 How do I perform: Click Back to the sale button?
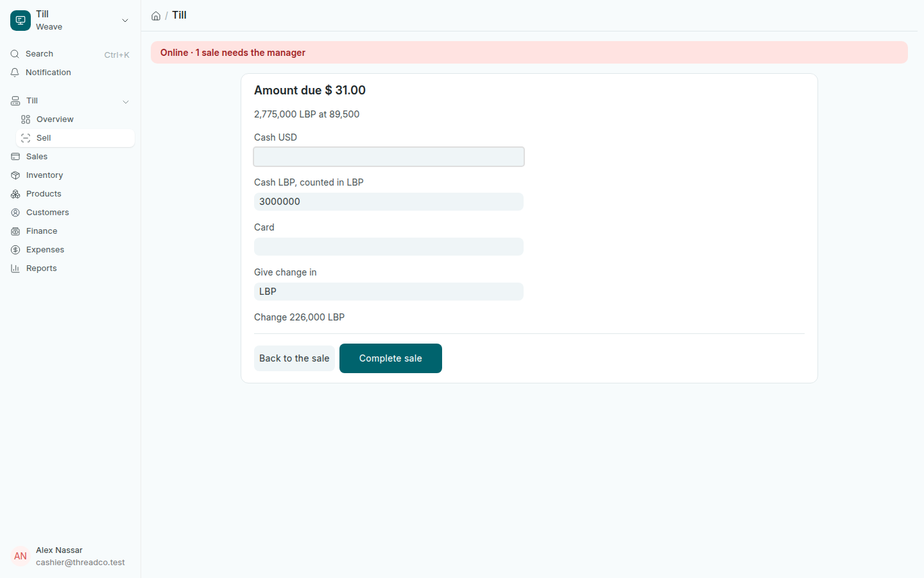point(295,358)
